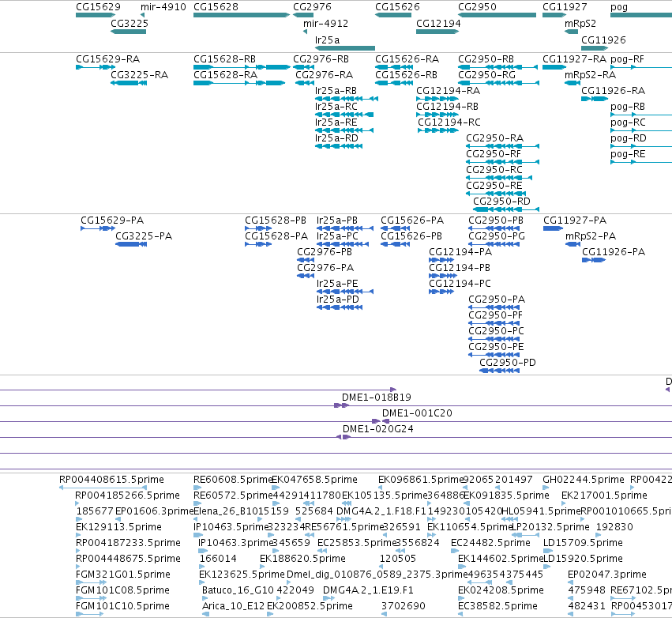This screenshot has height=618, width=672.
Task: Click the CG2976-RA transcript label
Action: pyautogui.click(x=325, y=74)
